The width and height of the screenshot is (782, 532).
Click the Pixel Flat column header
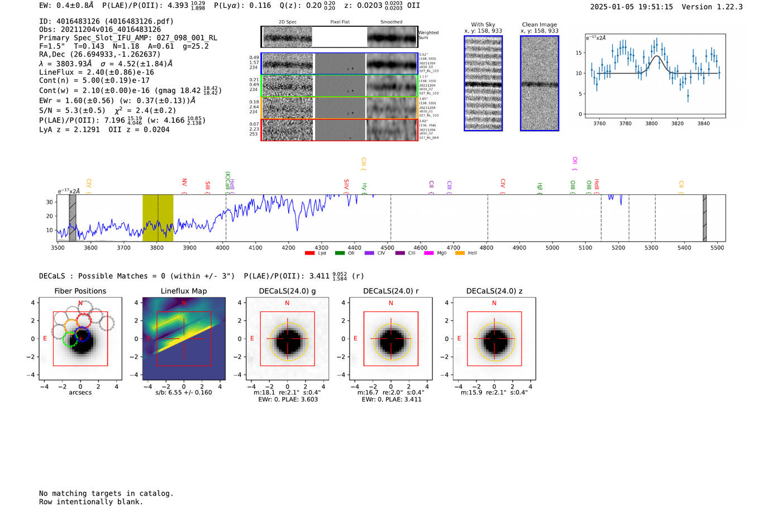340,22
